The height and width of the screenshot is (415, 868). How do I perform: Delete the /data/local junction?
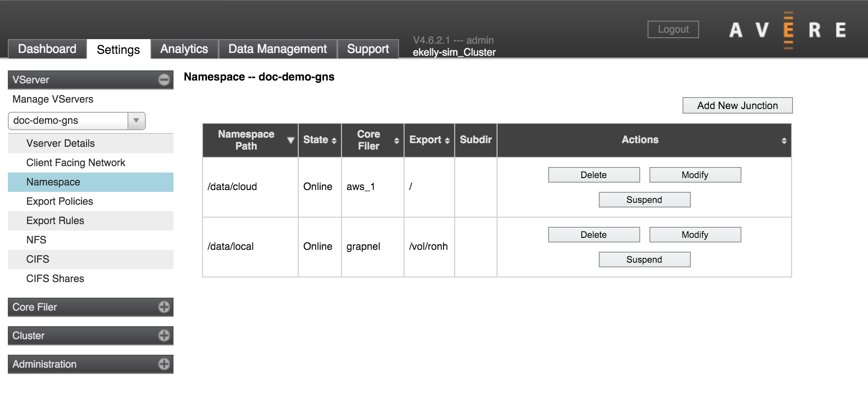594,235
